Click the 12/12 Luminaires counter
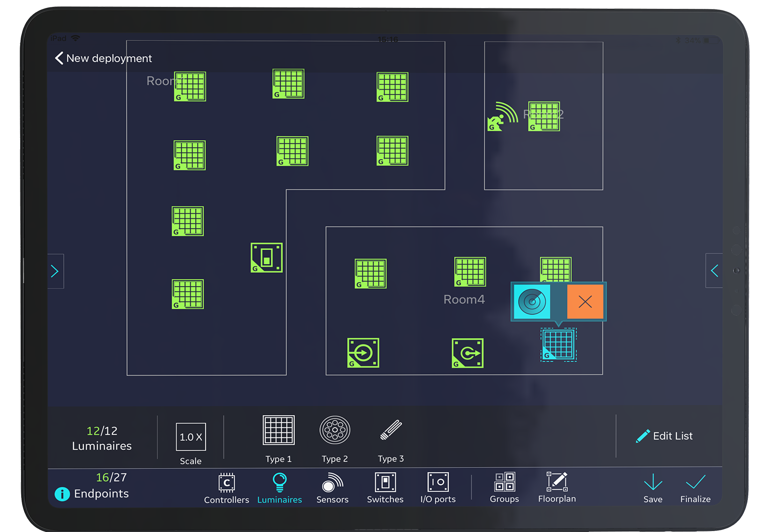773x532 pixels. coord(102,438)
